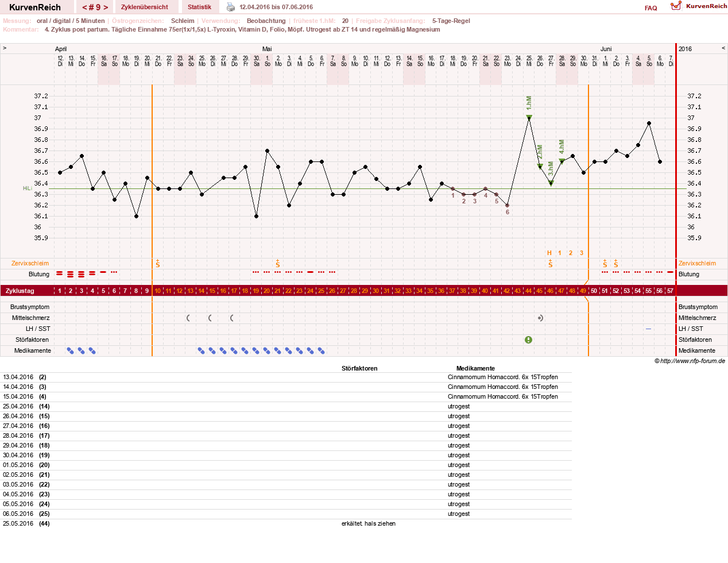Click the LH / SST row label on the left
Screen dimensions: 728x563
[37, 329]
